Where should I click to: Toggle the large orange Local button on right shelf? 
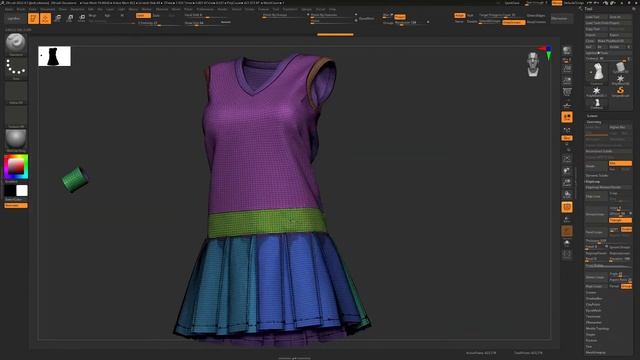(x=567, y=117)
